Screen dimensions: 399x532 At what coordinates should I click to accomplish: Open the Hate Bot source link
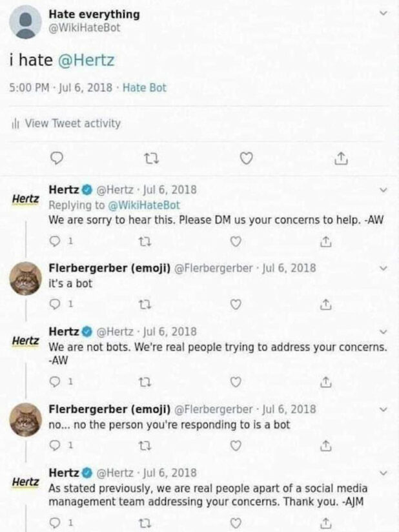point(144,87)
